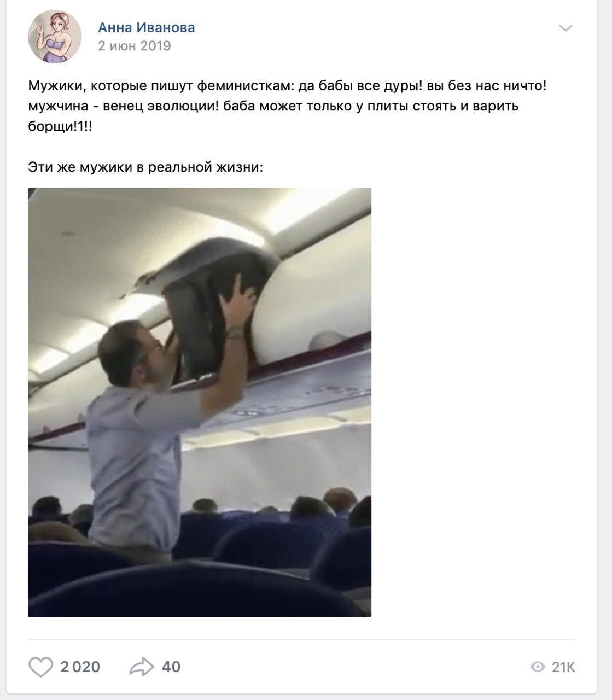Click the post text starting with Мужики
Image resolution: width=612 pixels, height=700 pixels.
[x=288, y=106]
